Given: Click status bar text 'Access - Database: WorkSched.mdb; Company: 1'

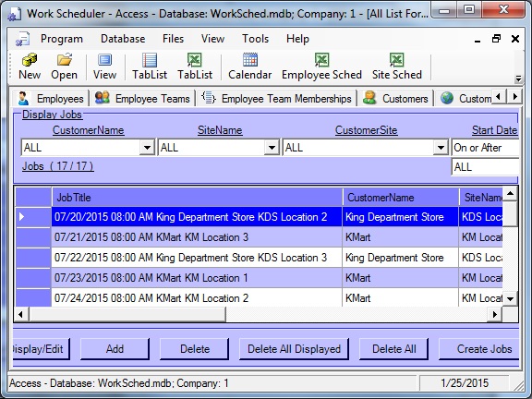Looking at the screenshot, I should click(119, 383).
